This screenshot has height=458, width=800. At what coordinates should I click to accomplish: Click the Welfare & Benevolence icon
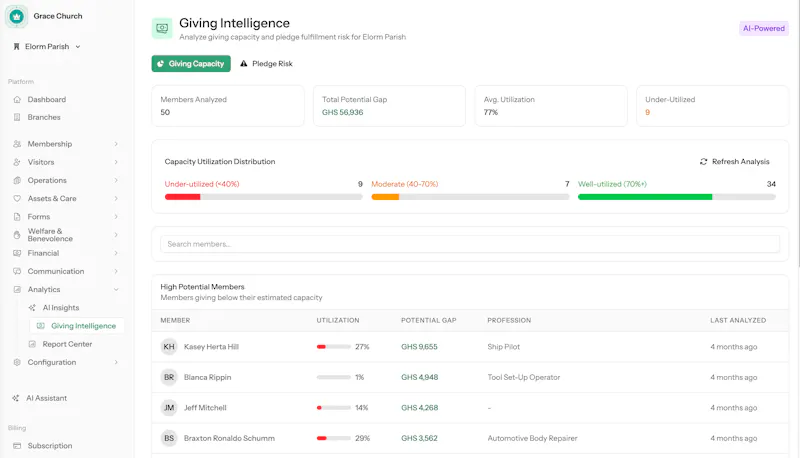[17, 235]
